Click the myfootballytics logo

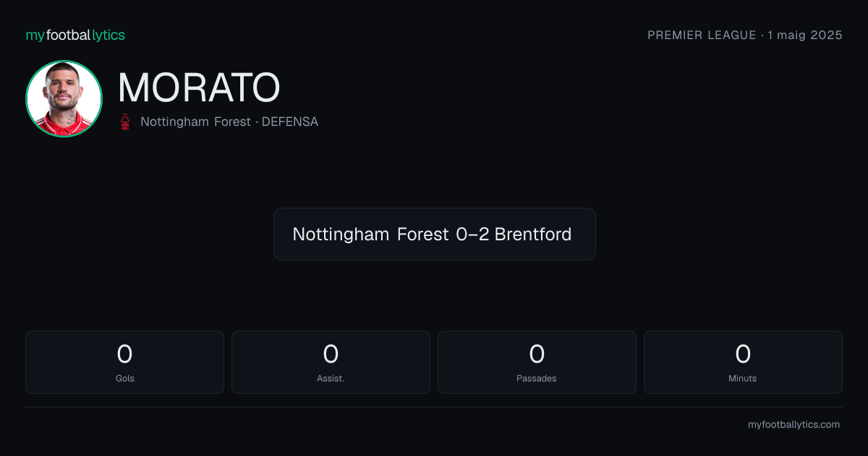point(75,35)
